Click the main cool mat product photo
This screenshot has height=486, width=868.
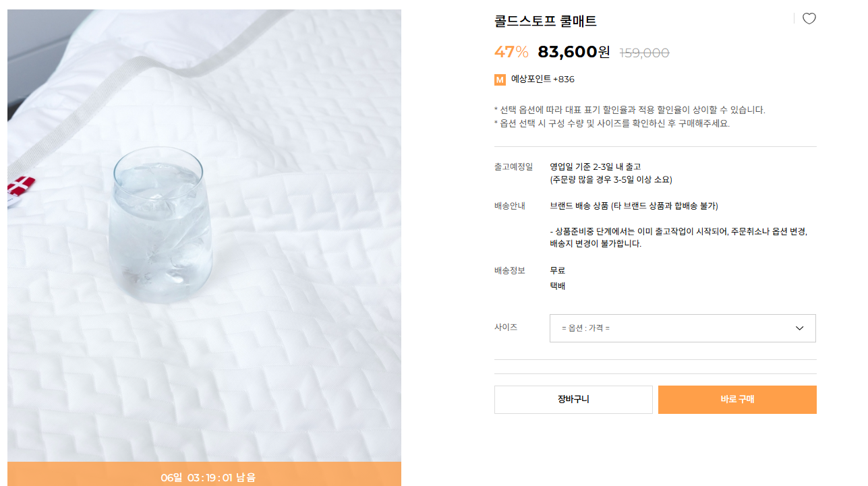[204, 236]
